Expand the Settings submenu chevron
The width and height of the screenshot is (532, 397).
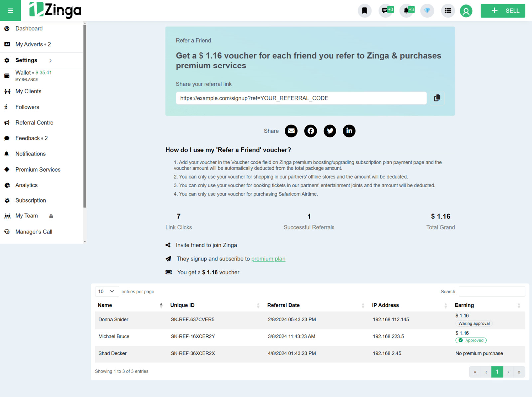coord(50,60)
